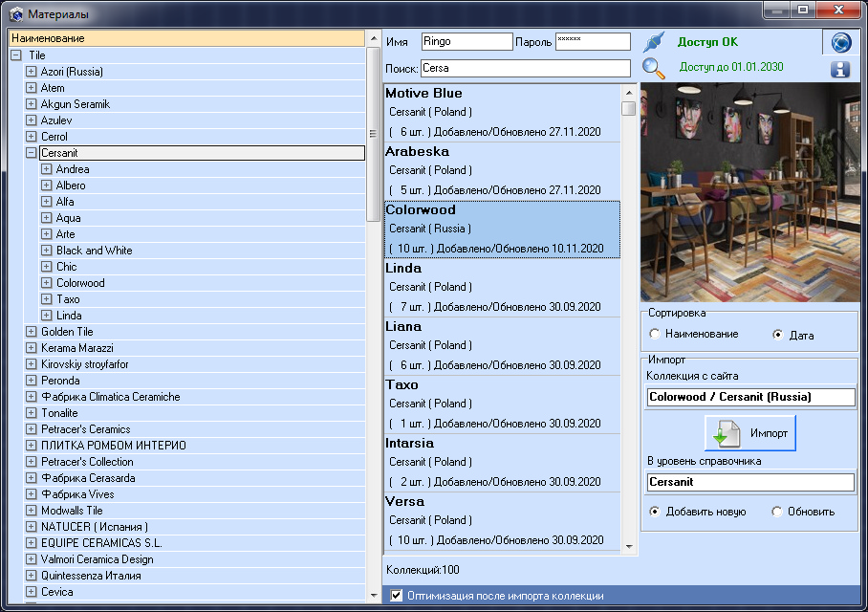Click the blue info icon
Image resolution: width=868 pixels, height=612 pixels.
coord(839,69)
